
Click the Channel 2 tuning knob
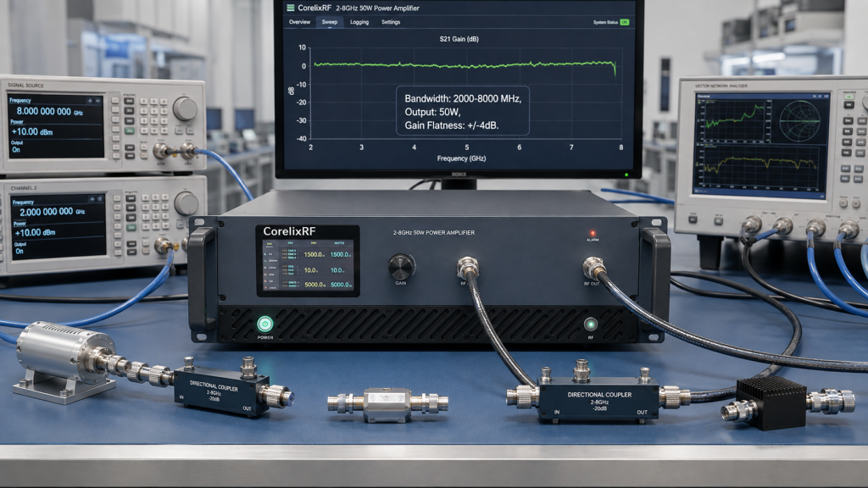[x=186, y=203]
